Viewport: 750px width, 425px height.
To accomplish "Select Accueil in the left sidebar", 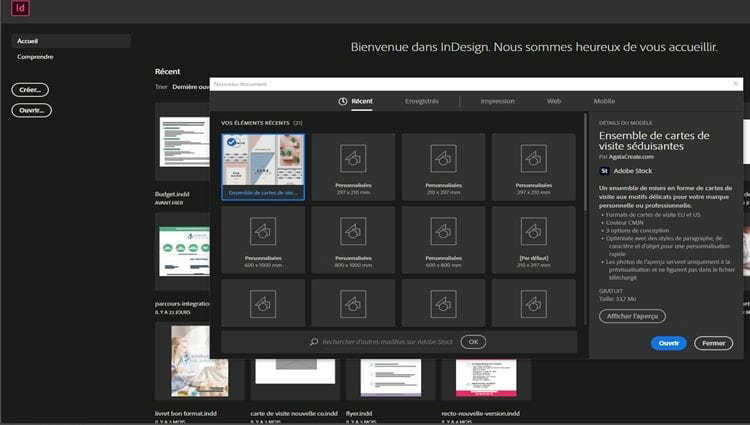I will [x=71, y=41].
